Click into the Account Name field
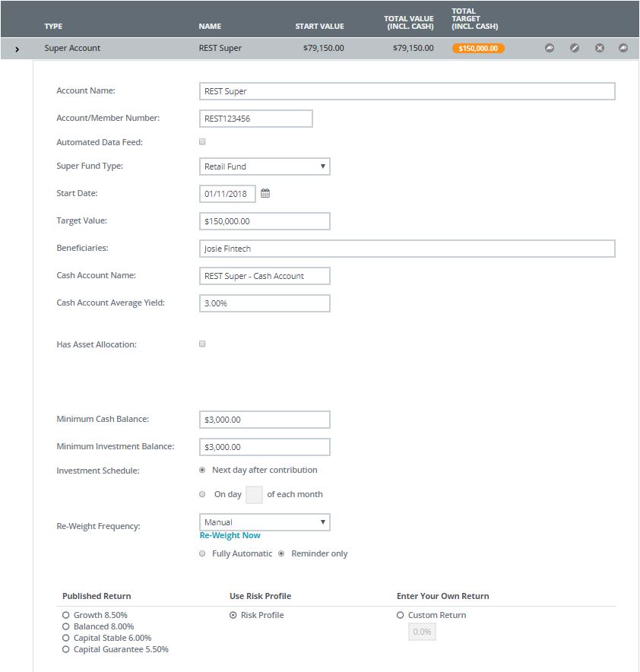 (x=407, y=91)
